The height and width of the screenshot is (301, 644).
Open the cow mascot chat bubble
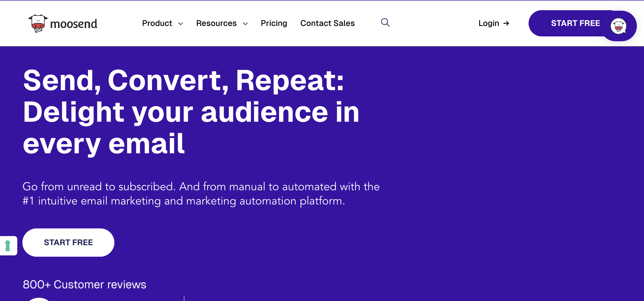click(619, 26)
